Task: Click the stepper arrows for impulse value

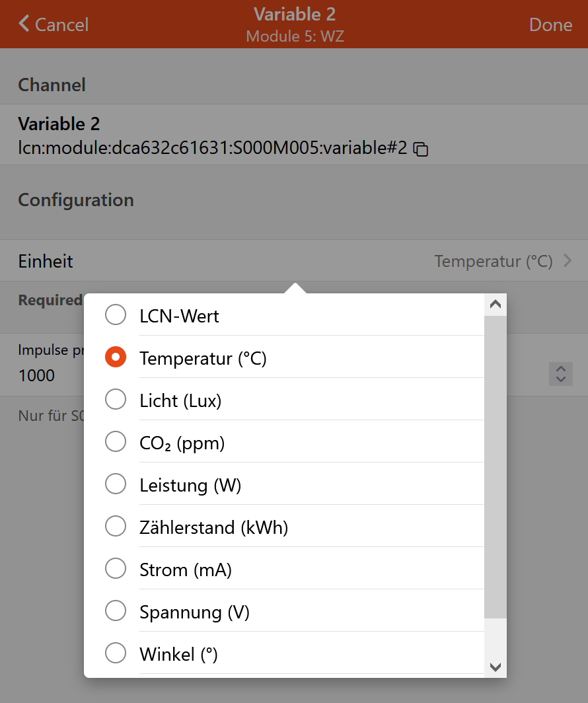Action: click(x=560, y=374)
